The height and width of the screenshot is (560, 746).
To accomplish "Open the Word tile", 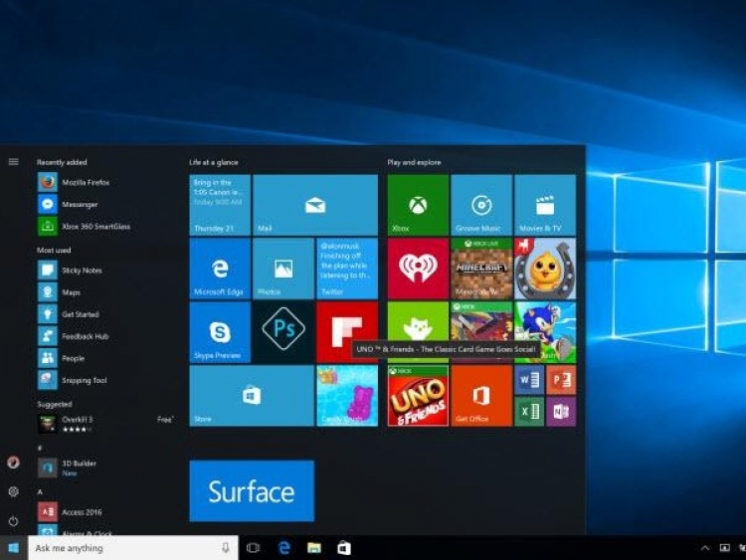I will point(529,380).
